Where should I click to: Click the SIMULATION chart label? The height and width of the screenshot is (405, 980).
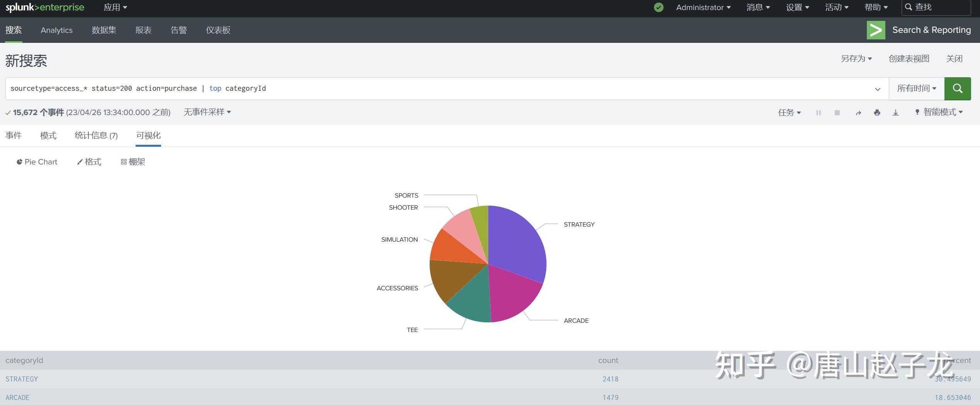coord(399,240)
